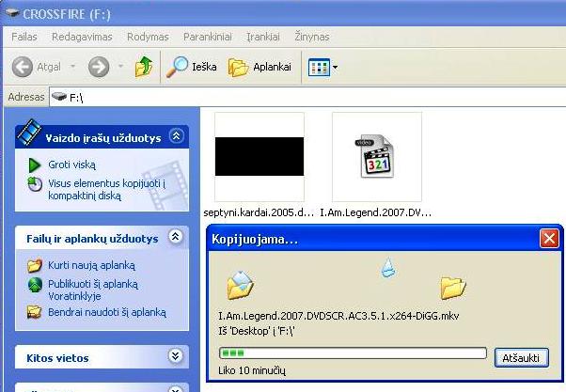Open the view mode dropdown button

(322, 67)
